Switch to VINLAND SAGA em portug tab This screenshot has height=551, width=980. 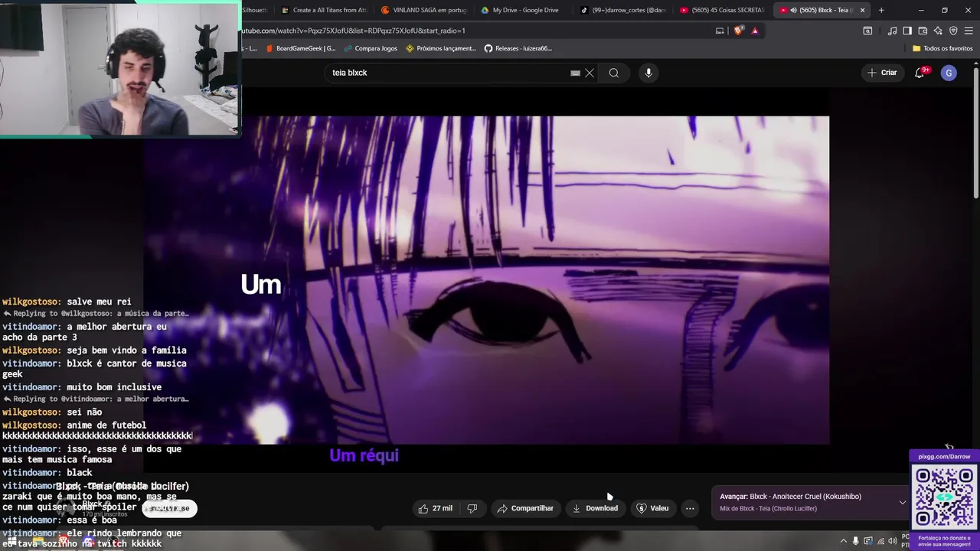423,10
